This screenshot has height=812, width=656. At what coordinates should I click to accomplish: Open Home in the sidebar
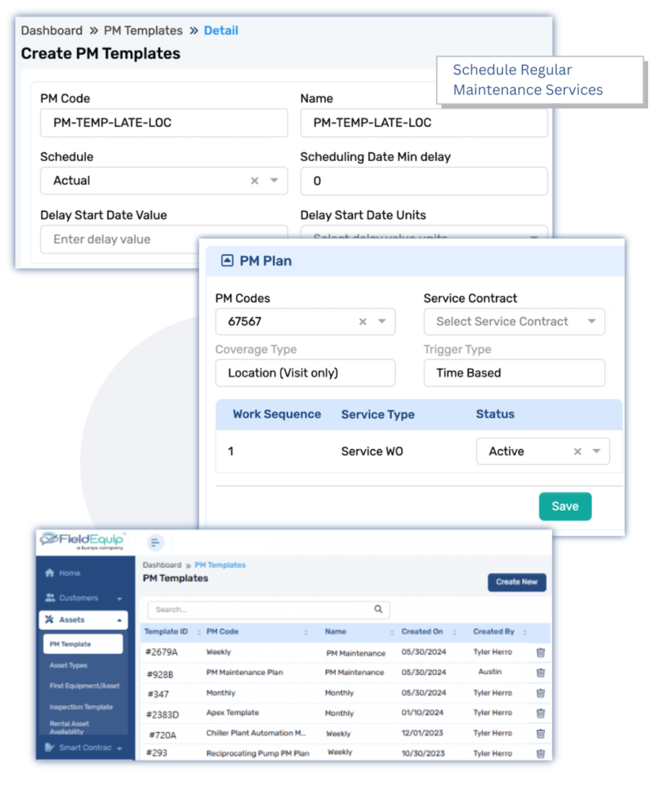pos(70,573)
